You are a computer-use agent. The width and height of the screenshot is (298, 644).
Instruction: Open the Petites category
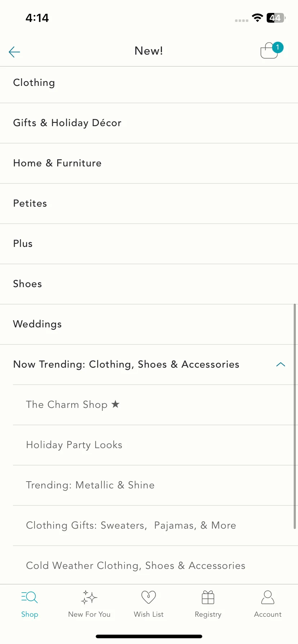[x=149, y=204]
